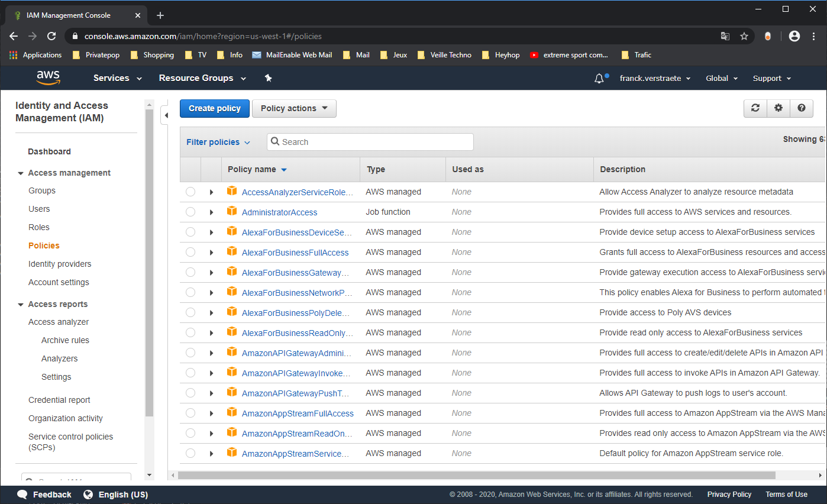Select the AlexaForBusinessNetworkProfile radio button
The height and width of the screenshot is (504, 827).
(190, 292)
